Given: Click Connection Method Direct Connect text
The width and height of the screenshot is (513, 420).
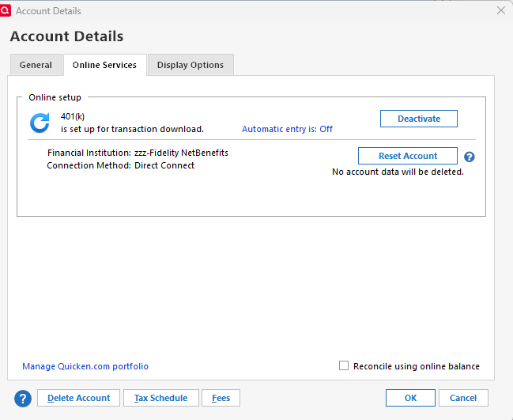Looking at the screenshot, I should [x=121, y=165].
